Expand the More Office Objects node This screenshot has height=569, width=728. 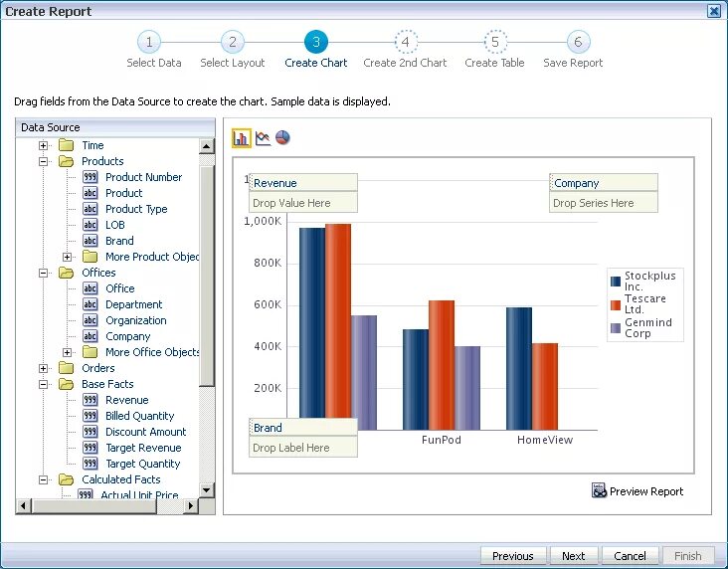[x=67, y=352]
